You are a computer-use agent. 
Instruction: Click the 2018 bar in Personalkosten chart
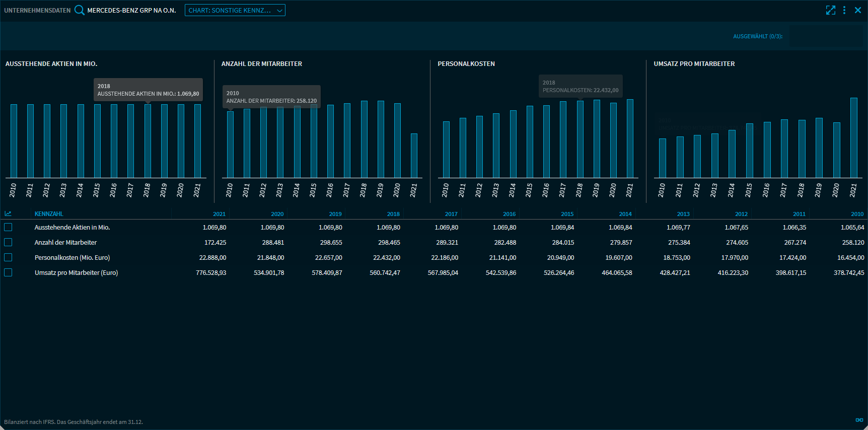click(x=580, y=139)
